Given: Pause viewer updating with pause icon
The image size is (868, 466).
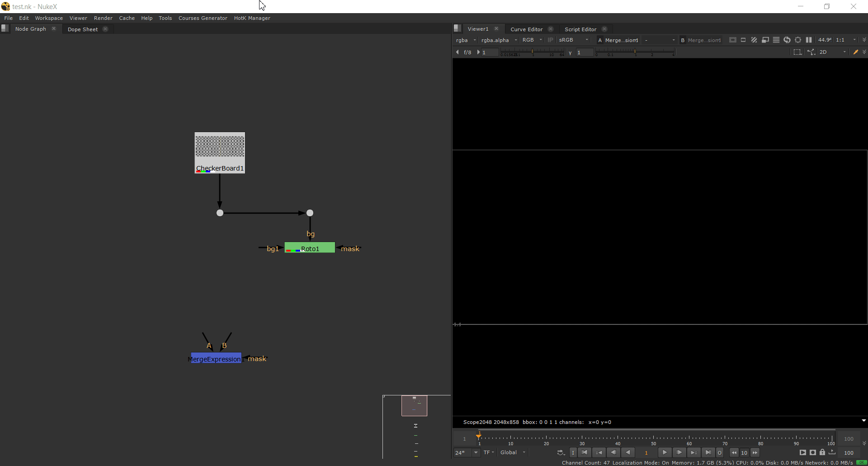Looking at the screenshot, I should [809, 40].
